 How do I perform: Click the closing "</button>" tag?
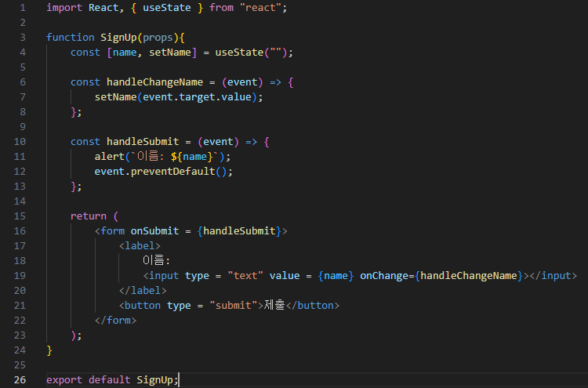point(313,306)
